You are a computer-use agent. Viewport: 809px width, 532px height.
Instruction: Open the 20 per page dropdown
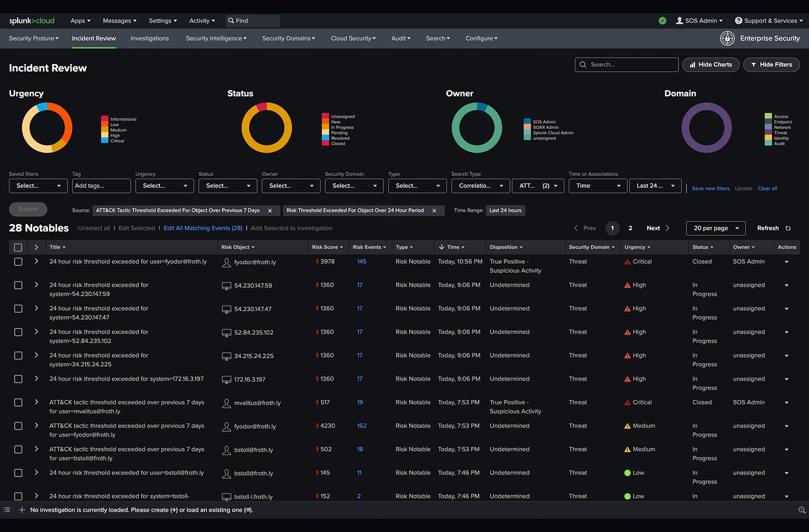click(x=716, y=228)
